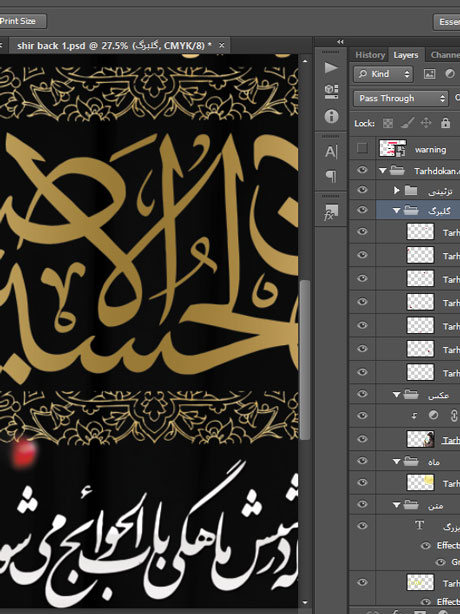
Task: Click the folder icon of the عکس group
Action: click(x=411, y=395)
